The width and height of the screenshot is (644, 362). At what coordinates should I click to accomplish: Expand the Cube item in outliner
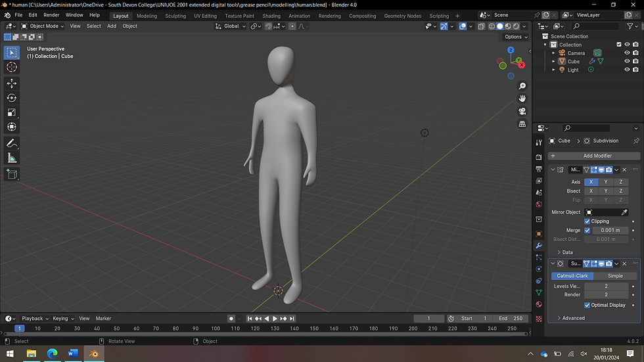click(x=553, y=61)
